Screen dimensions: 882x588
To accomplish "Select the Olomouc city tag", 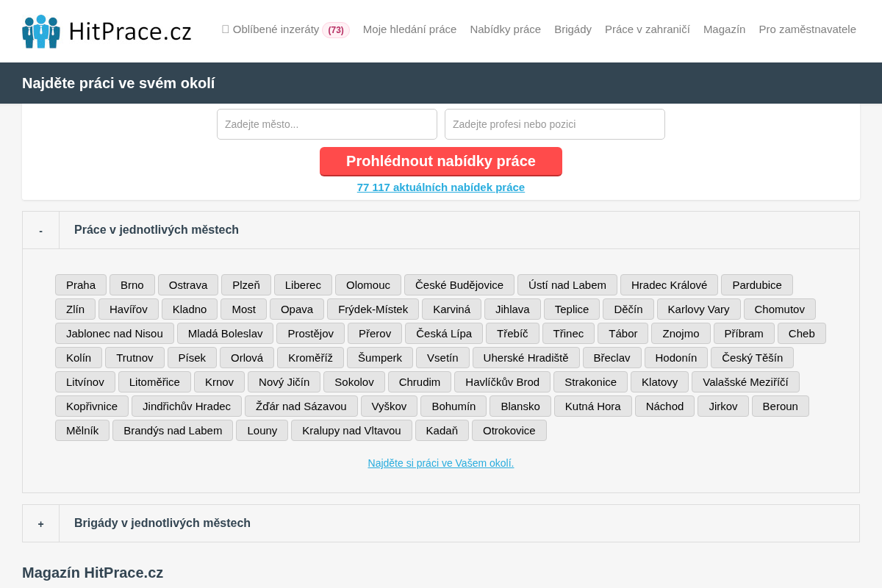I will tap(368, 285).
